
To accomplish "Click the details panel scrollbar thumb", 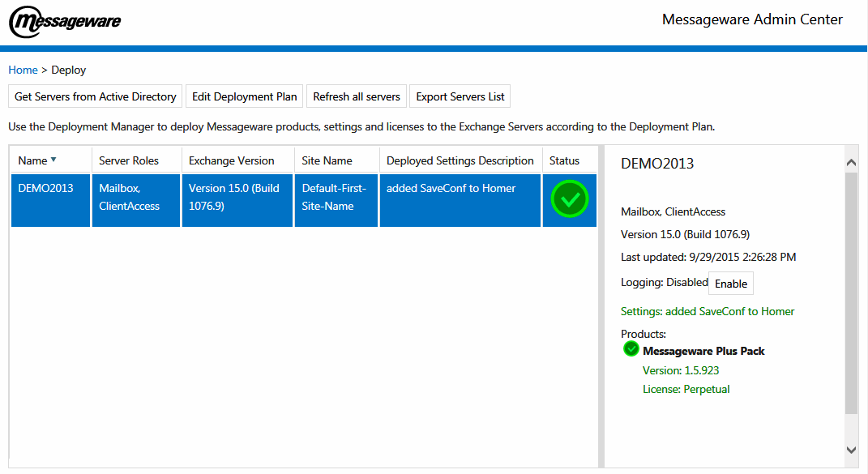I will coord(852,293).
